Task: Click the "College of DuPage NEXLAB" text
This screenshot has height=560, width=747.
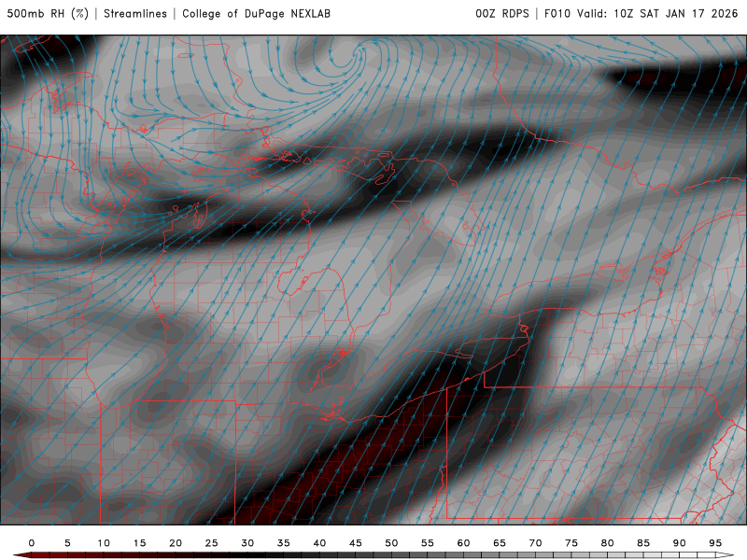Action: pos(256,14)
